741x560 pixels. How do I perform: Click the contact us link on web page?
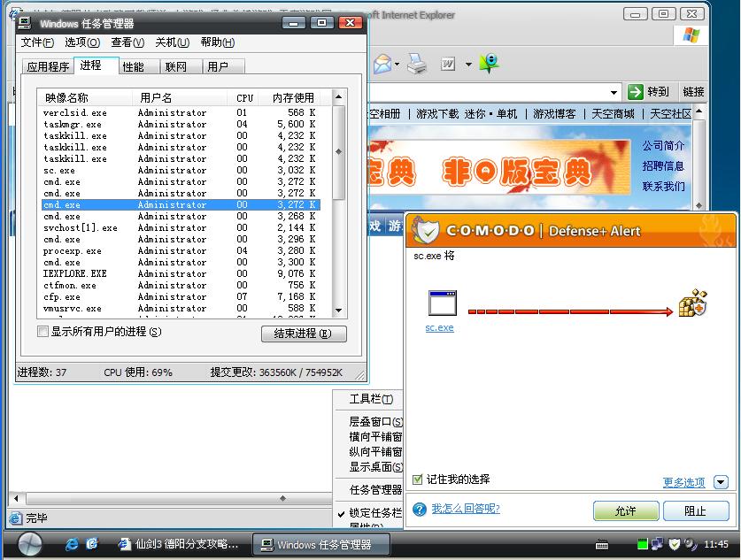tap(663, 187)
